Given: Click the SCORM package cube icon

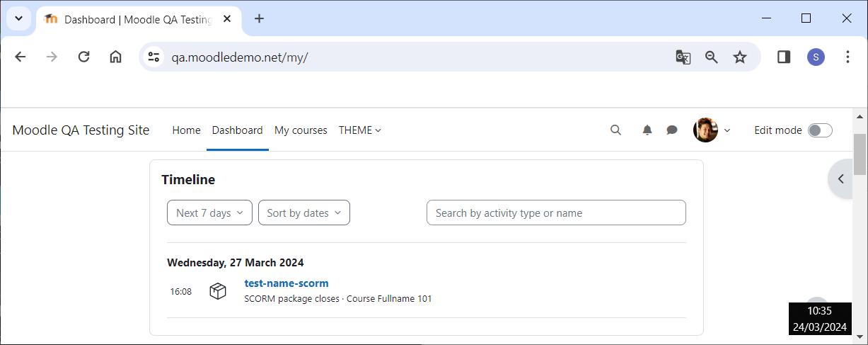Looking at the screenshot, I should point(218,291).
